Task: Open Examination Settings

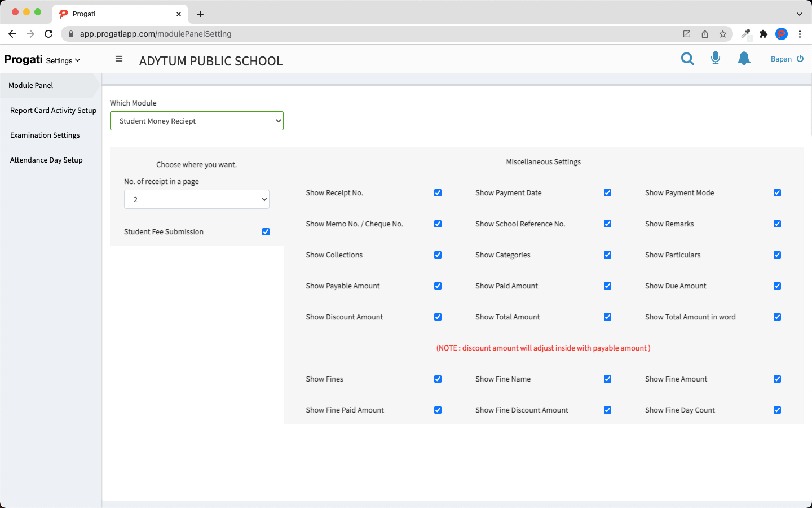Action: point(45,135)
